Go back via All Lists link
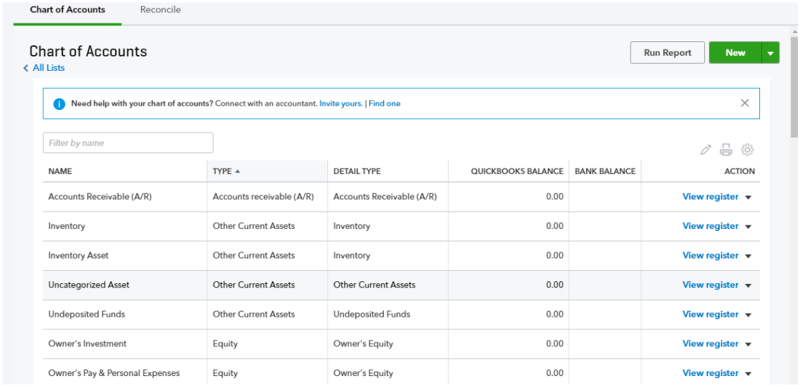800x385 pixels. click(48, 68)
